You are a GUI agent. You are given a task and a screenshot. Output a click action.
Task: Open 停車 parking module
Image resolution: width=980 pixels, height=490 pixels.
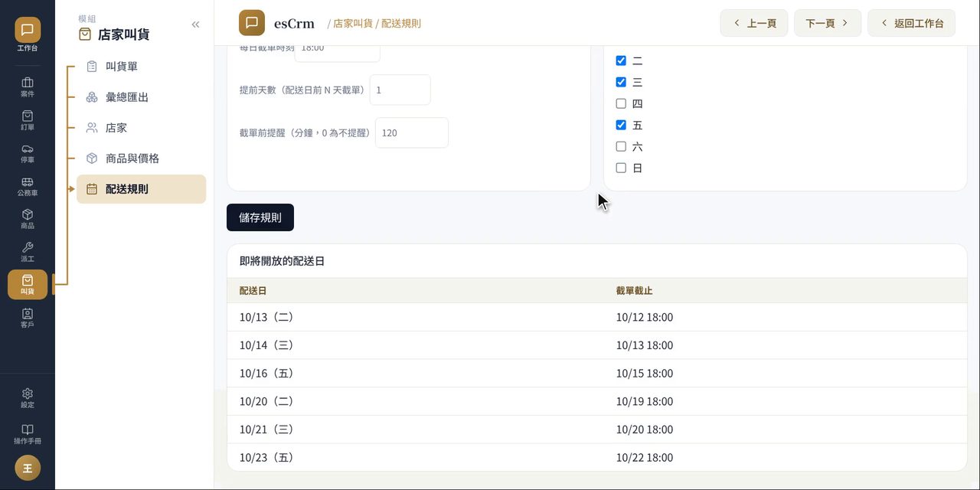coord(28,153)
